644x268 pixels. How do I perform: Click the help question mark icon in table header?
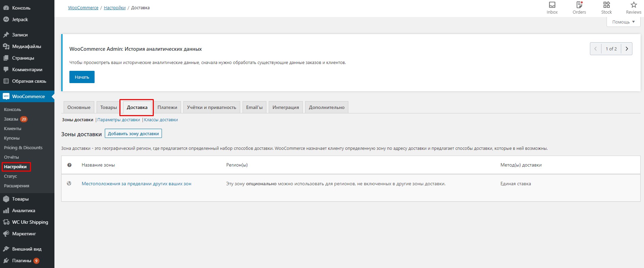click(x=69, y=165)
